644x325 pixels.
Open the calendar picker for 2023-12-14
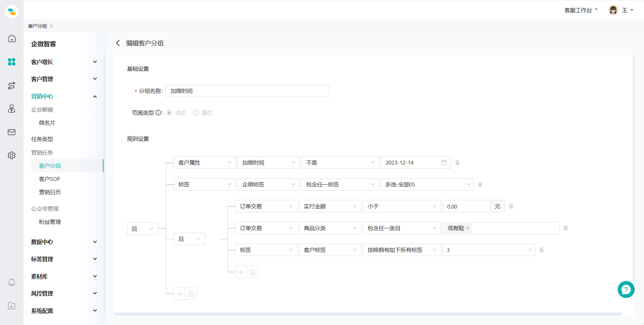tap(444, 162)
